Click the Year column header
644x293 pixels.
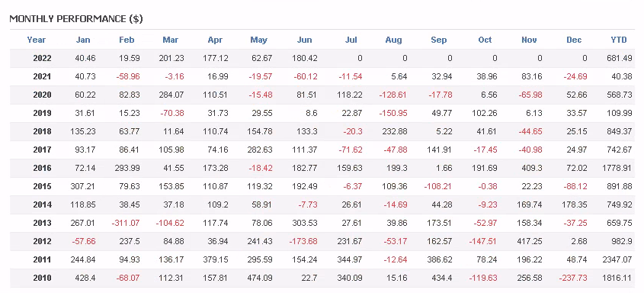click(x=36, y=40)
